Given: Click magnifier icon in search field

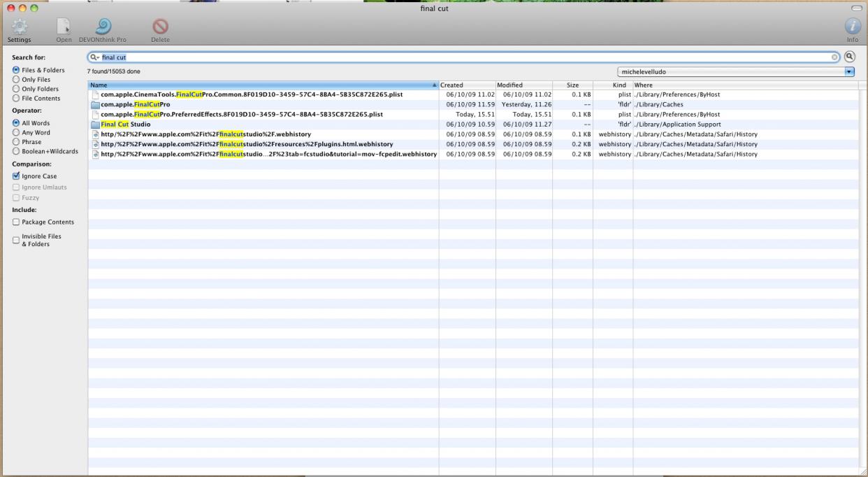Looking at the screenshot, I should [94, 57].
